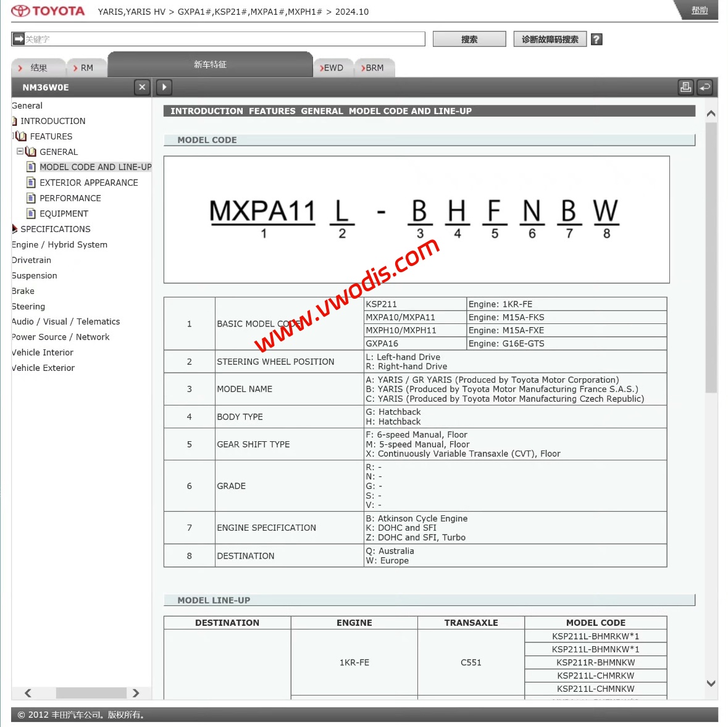Click the arrow icon in keyword search box
This screenshot has height=727, width=728.
pyautogui.click(x=19, y=39)
